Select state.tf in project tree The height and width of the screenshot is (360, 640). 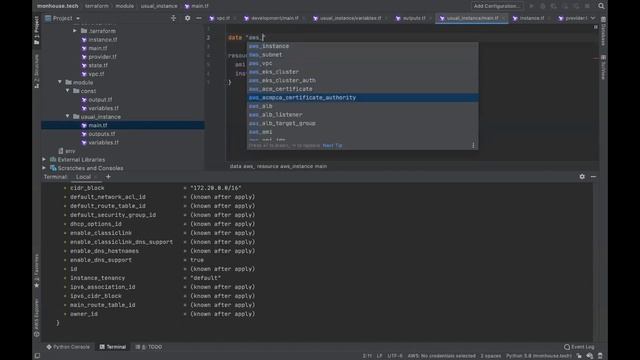coord(98,65)
